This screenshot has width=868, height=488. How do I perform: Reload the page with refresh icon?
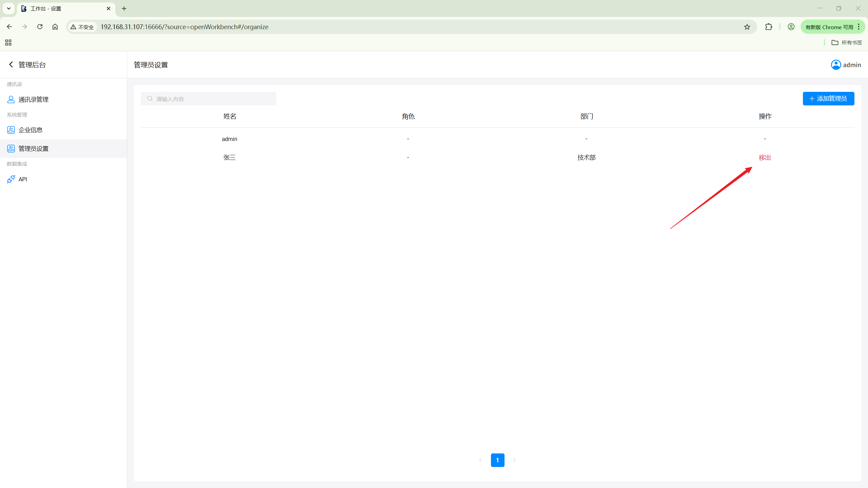[40, 27]
